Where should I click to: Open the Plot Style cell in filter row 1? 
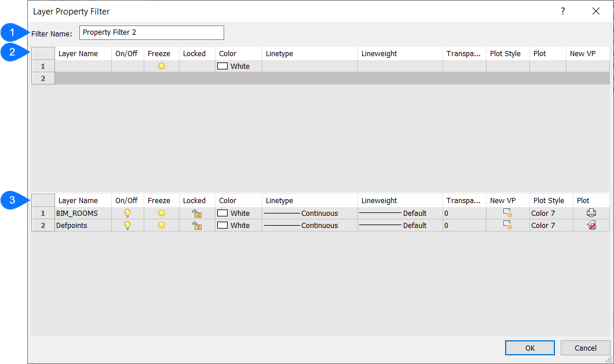point(507,66)
